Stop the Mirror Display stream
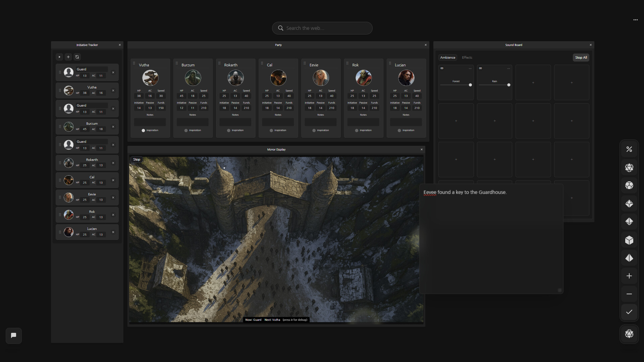Viewport: 644px width, 362px height. coord(137,159)
